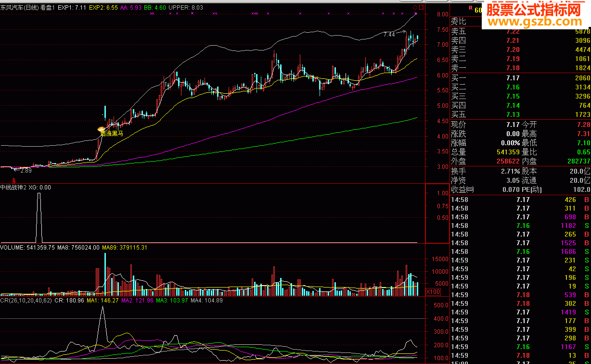Viewport: 591px width, 364px height.
Task: Select the 中线战神2 indicator name
Action: [13, 188]
